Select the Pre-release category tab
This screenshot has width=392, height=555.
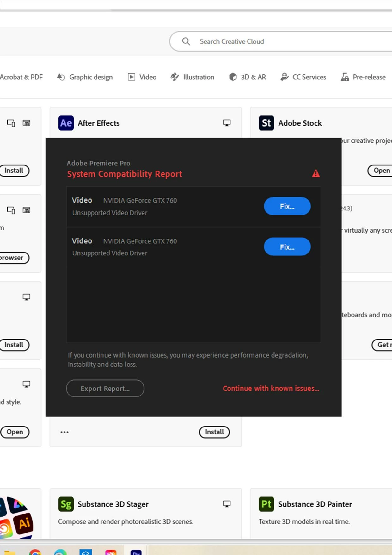coord(363,77)
